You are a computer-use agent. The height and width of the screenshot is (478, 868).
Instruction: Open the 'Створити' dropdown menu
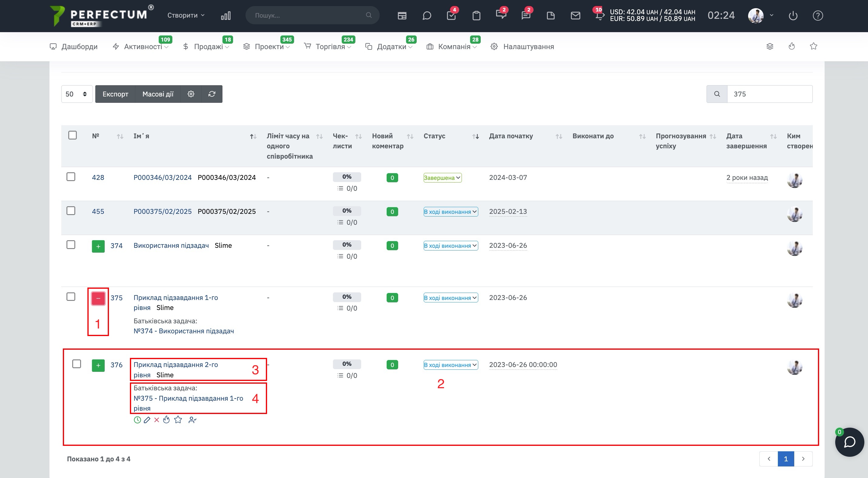186,15
